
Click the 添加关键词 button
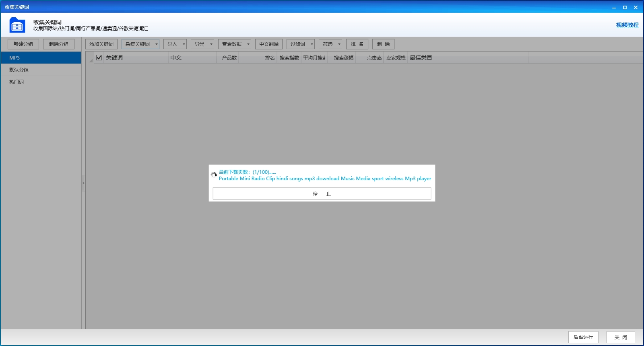pos(101,44)
